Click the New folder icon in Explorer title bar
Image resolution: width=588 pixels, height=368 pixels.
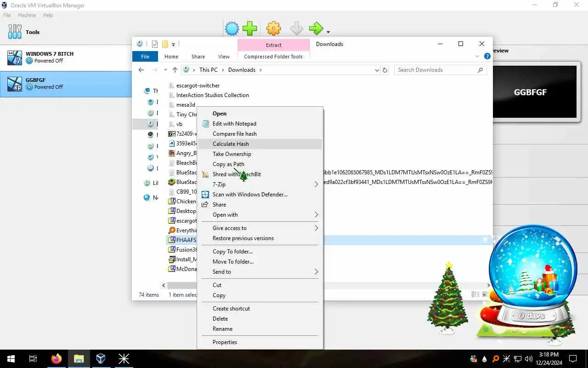pyautogui.click(x=164, y=44)
